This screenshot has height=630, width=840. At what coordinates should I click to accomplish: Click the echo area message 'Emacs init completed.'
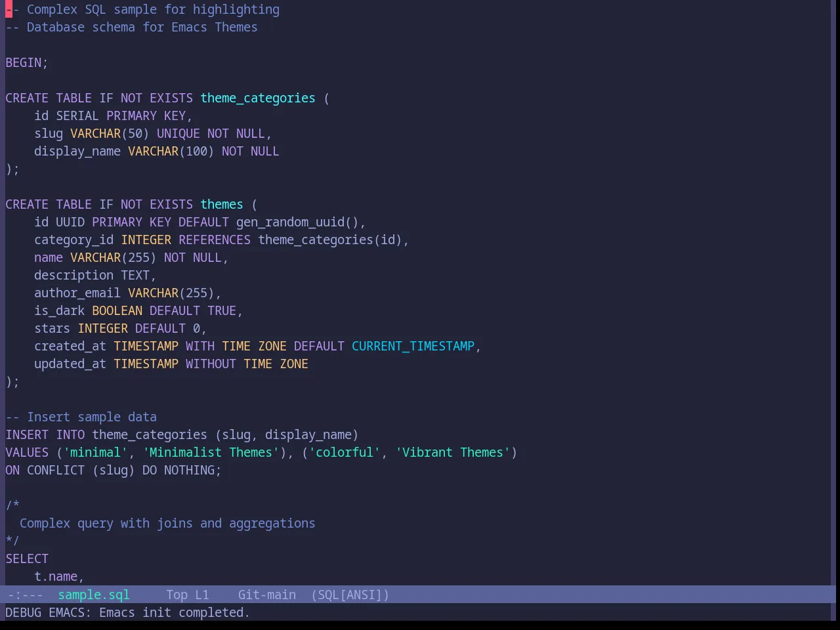[x=174, y=612]
